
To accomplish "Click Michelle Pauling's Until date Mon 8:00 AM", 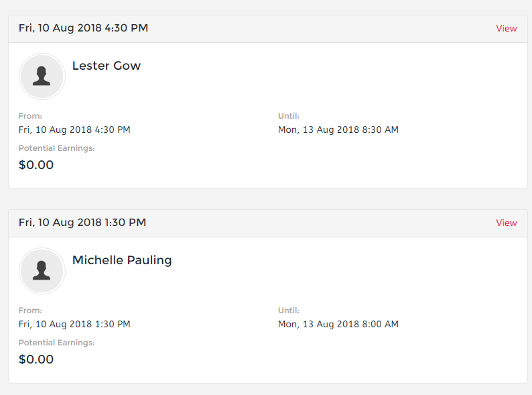I will click(338, 325).
